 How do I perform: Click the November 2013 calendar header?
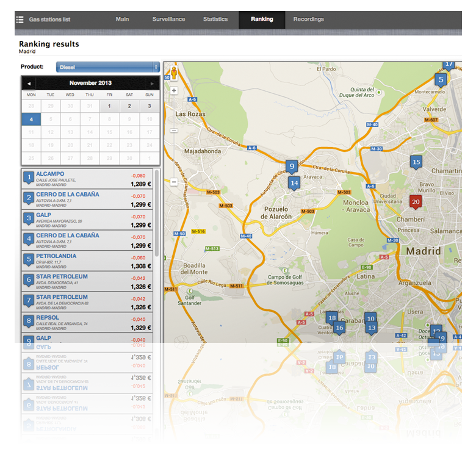90,83
